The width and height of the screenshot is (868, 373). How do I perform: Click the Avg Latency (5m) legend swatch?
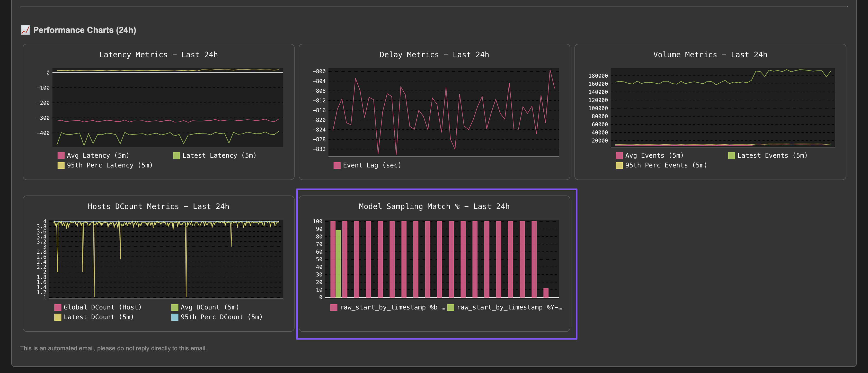click(x=61, y=155)
